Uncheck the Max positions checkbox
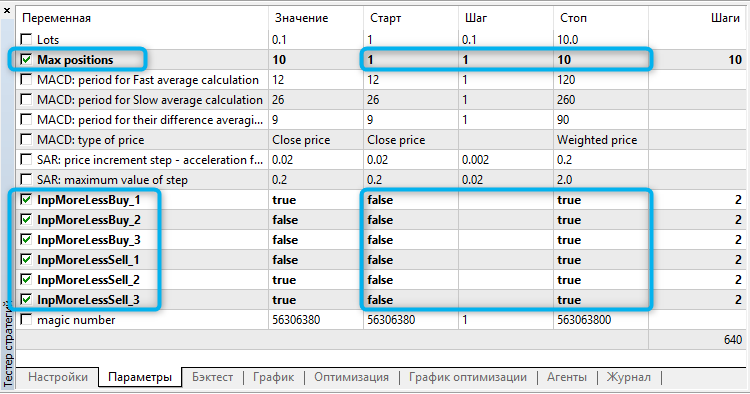Image resolution: width=750 pixels, height=394 pixels. click(x=26, y=59)
